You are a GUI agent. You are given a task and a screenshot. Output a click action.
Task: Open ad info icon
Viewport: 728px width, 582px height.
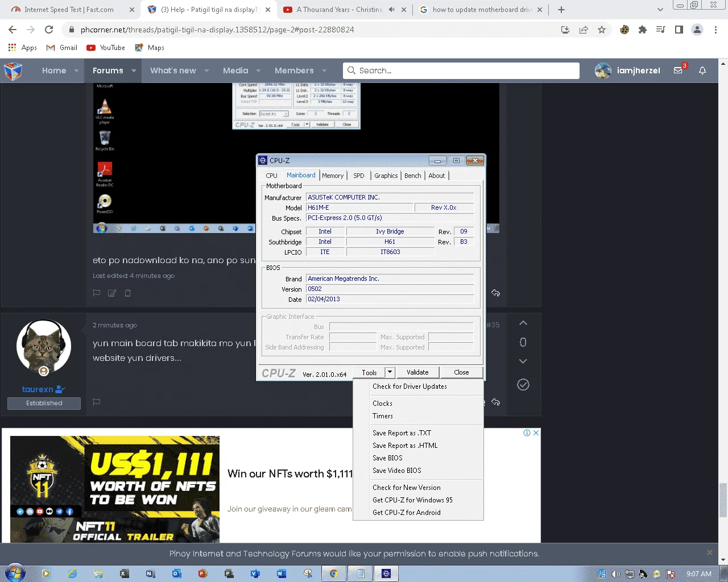coord(527,433)
